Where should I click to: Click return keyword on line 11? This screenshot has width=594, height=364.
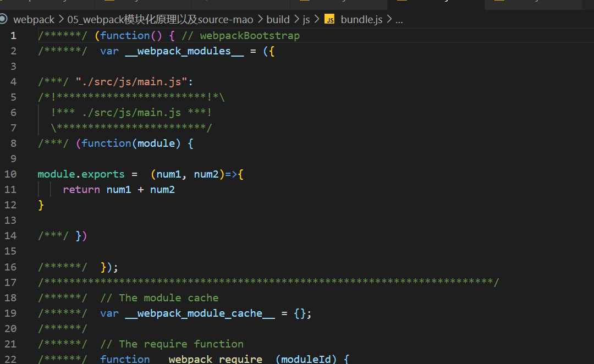[81, 190]
